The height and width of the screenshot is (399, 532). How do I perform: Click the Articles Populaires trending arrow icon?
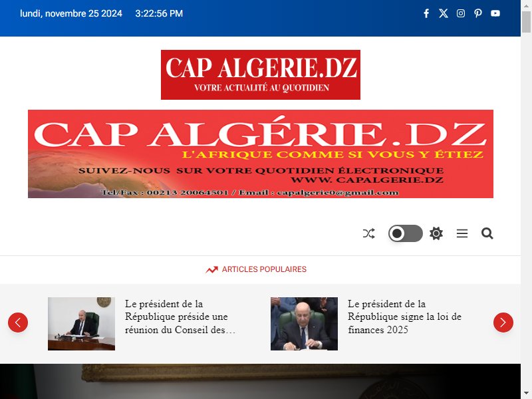click(x=211, y=270)
